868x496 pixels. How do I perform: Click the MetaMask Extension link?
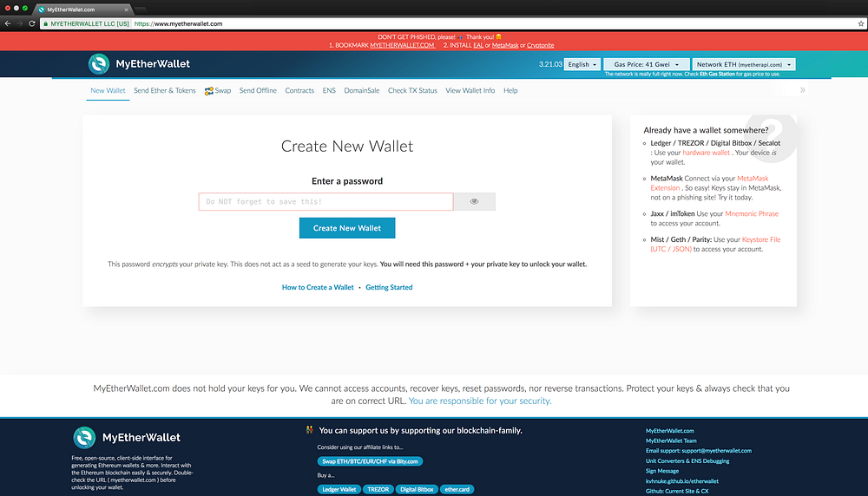pos(710,183)
